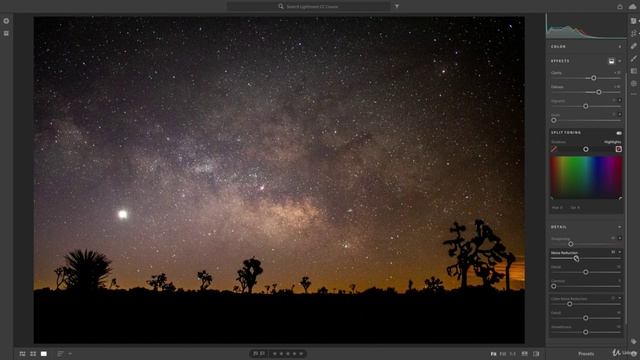The width and height of the screenshot is (640, 360).
Task: Select Fill zoom level
Action: (x=503, y=354)
